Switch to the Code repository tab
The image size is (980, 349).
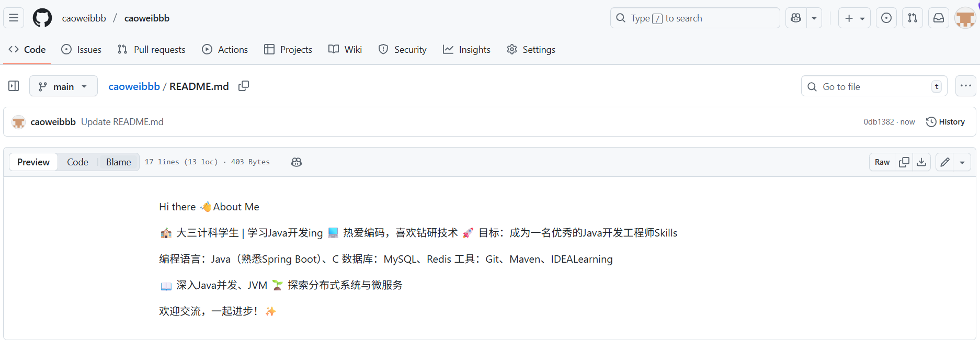coord(27,49)
